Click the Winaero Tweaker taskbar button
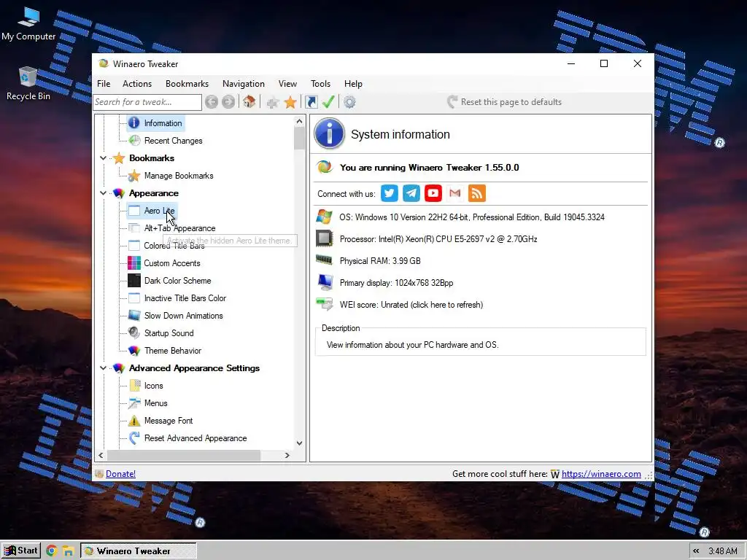747x560 pixels. [138, 551]
